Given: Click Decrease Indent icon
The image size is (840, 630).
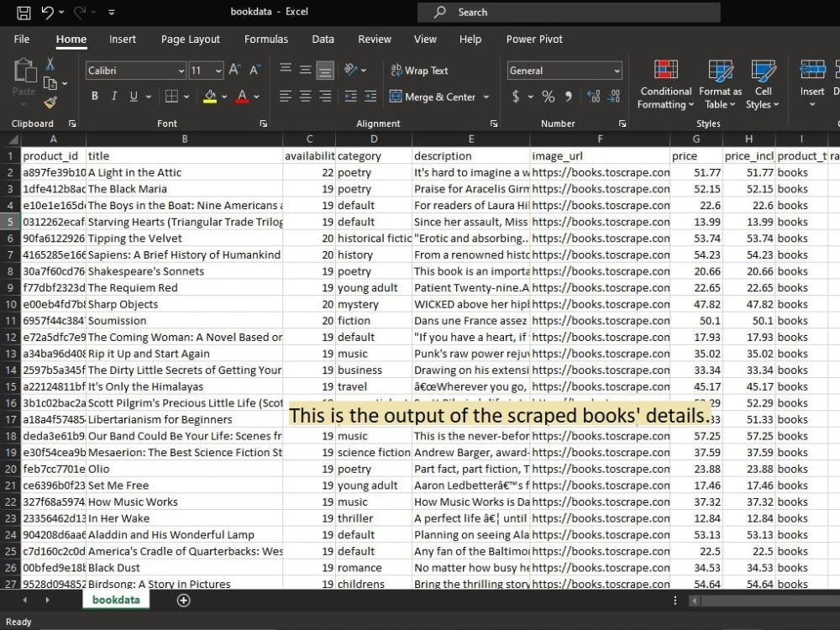Looking at the screenshot, I should (x=350, y=97).
